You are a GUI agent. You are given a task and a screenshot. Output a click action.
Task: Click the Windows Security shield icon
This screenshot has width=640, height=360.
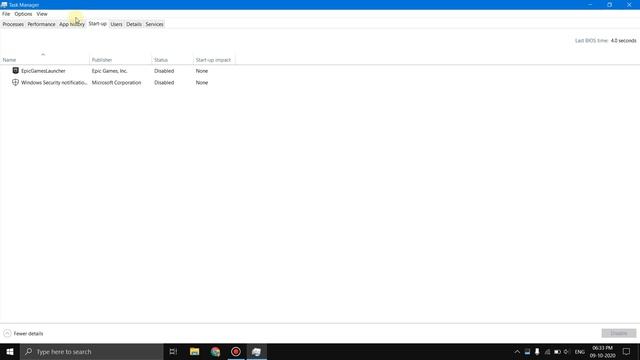tap(16, 82)
